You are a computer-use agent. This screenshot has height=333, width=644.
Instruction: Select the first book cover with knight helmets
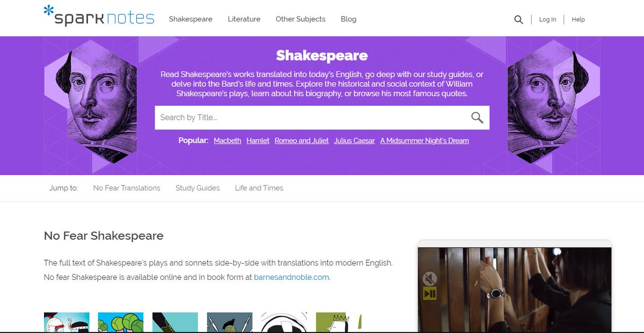point(67,322)
